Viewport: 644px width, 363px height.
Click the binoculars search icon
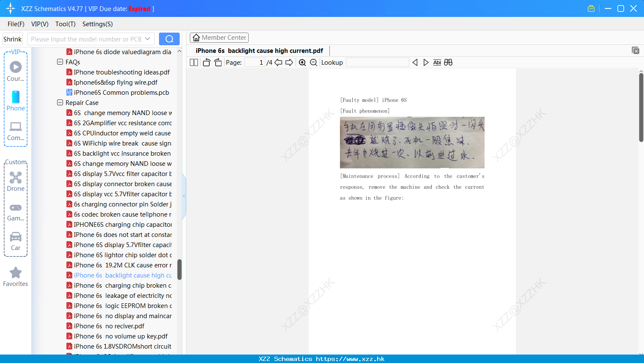(x=448, y=63)
